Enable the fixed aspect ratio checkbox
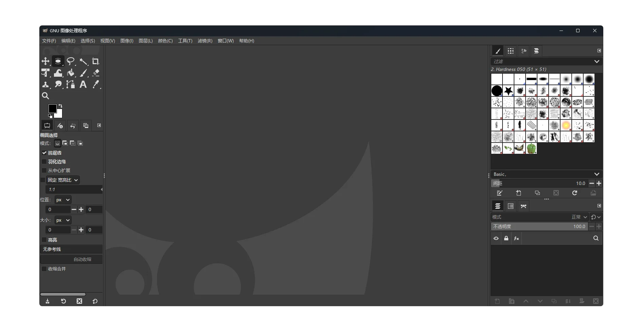This screenshot has height=334, width=644. pos(43,180)
